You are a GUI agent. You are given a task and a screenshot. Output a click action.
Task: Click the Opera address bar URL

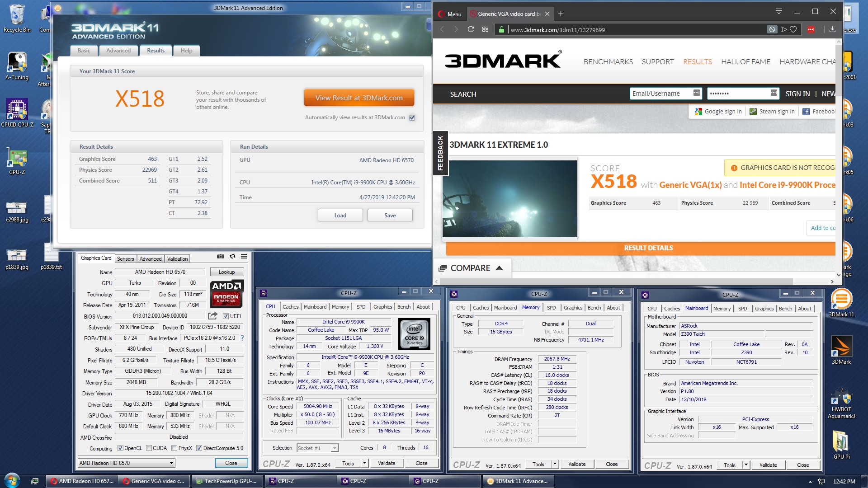557,30
